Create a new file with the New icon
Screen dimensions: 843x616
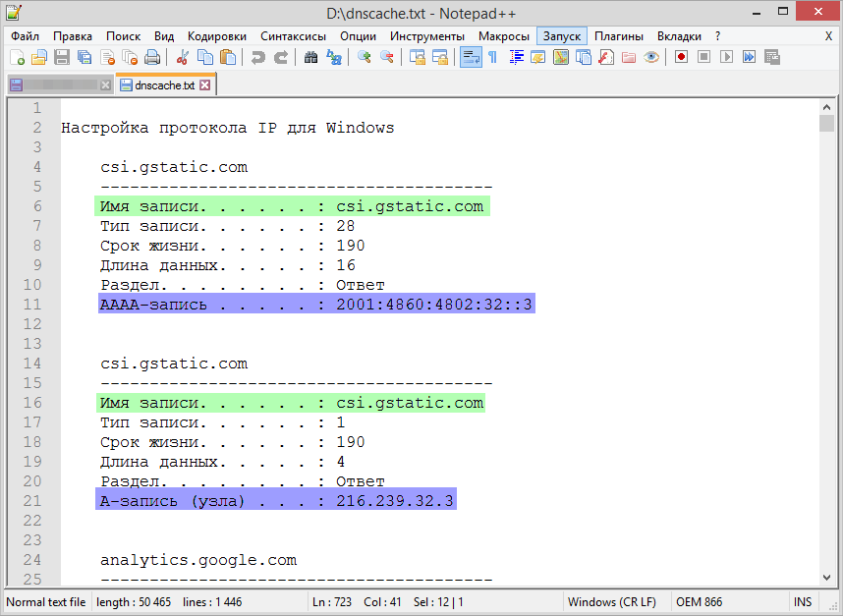tap(18, 57)
